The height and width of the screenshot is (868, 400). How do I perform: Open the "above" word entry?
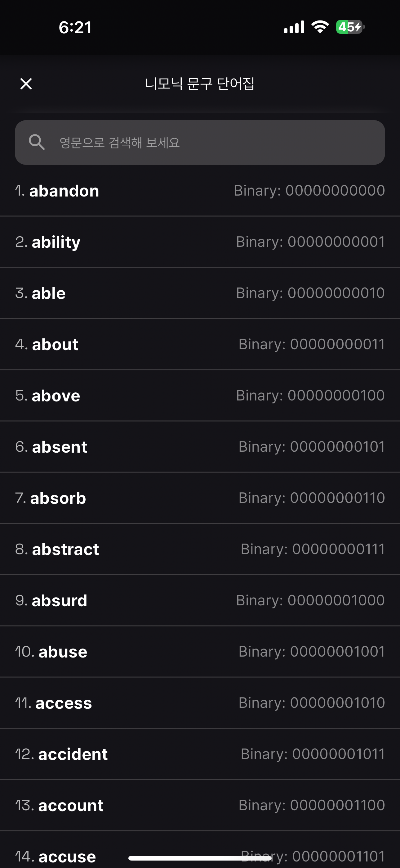pos(56,396)
